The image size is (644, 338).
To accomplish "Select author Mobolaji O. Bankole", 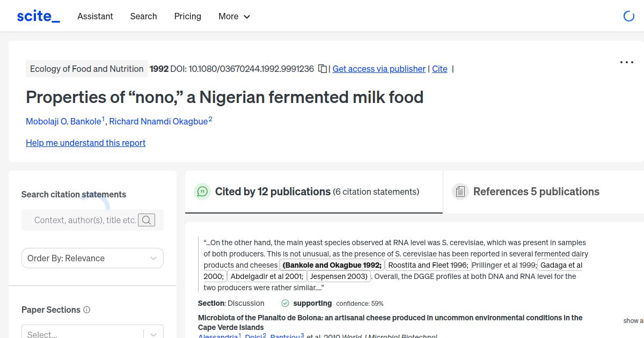I will pyautogui.click(x=63, y=121).
